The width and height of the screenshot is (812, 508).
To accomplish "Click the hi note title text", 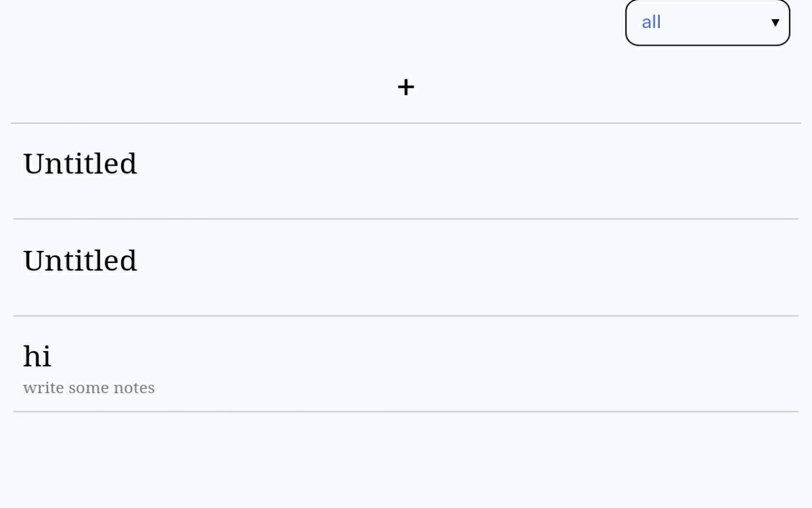I will (38, 356).
